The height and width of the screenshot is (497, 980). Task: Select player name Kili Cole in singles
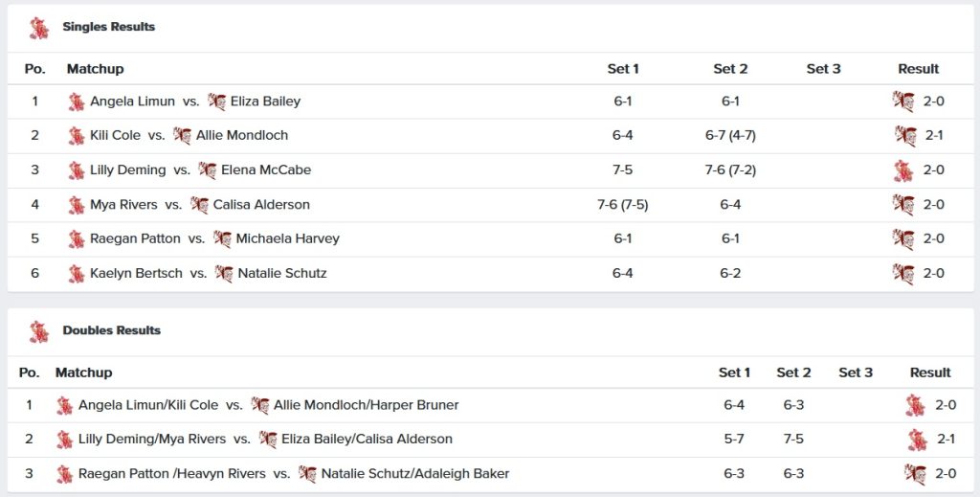(x=115, y=136)
